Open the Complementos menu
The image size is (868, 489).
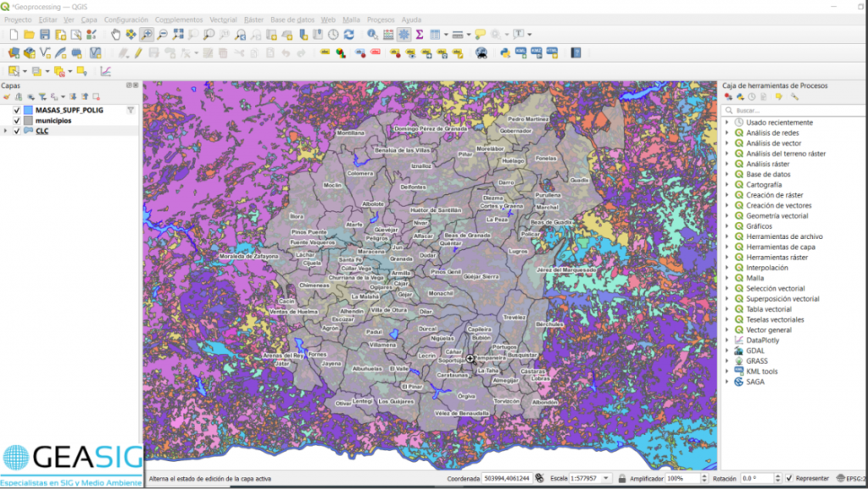tap(178, 19)
